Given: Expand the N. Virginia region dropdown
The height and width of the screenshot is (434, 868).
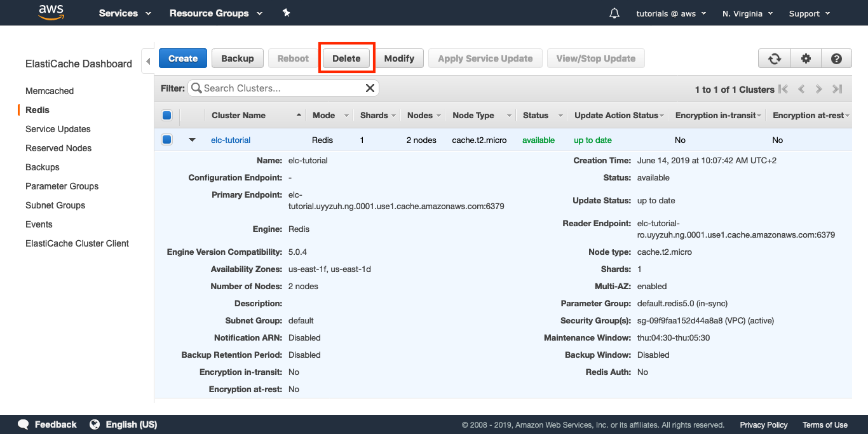Looking at the screenshot, I should 747,13.
